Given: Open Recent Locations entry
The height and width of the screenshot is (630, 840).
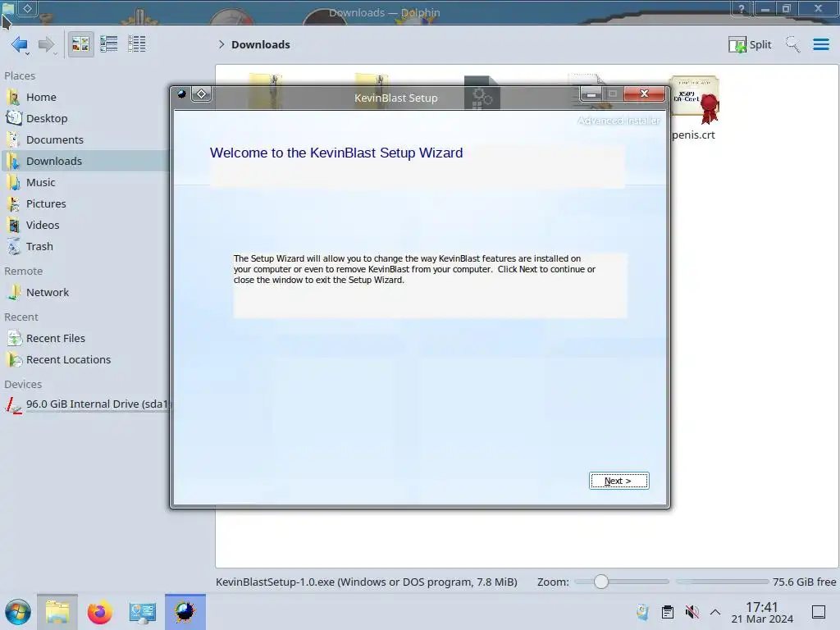Looking at the screenshot, I should click(85, 360).
